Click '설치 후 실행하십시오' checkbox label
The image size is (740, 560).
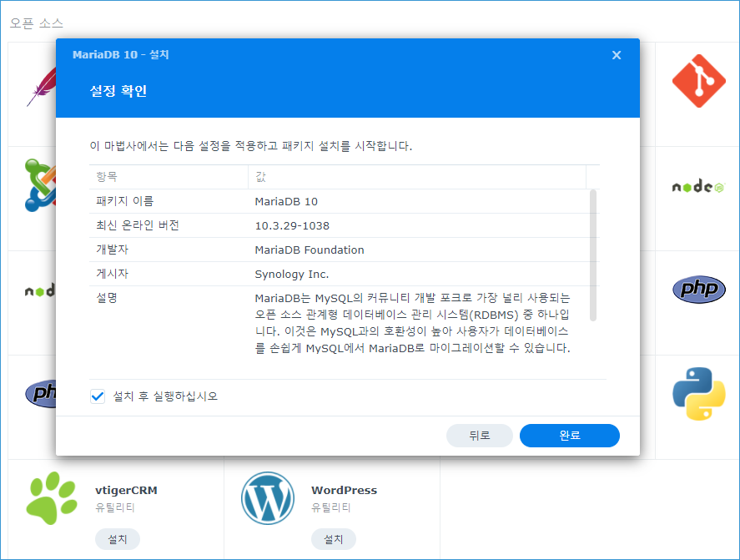coord(165,396)
